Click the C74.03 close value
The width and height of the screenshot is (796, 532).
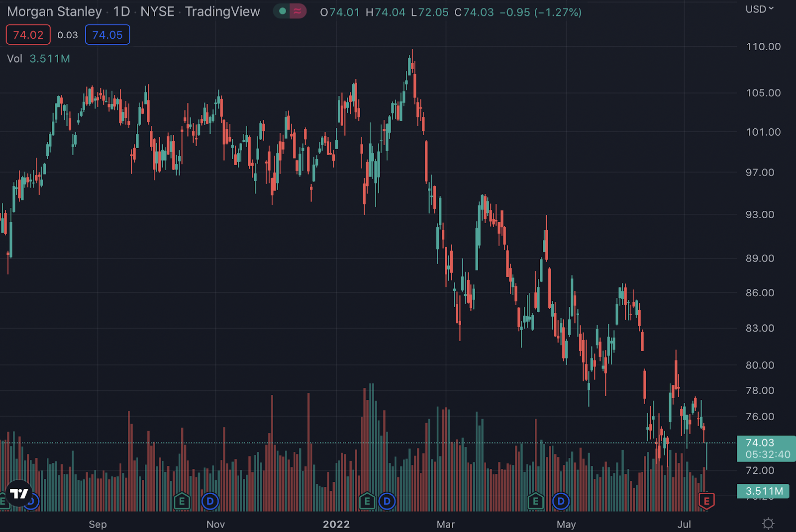[x=474, y=12]
